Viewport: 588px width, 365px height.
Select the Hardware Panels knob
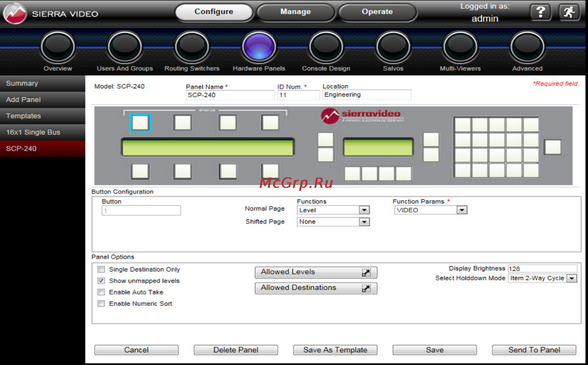(x=259, y=47)
